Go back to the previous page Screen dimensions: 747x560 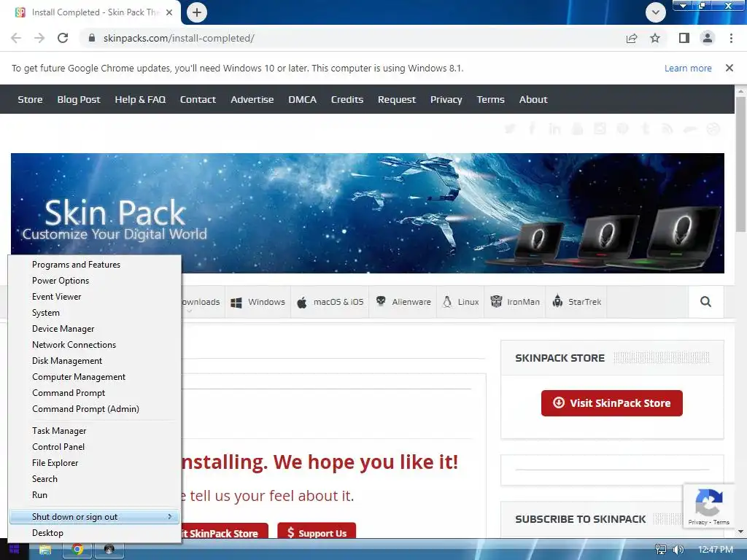coord(16,38)
